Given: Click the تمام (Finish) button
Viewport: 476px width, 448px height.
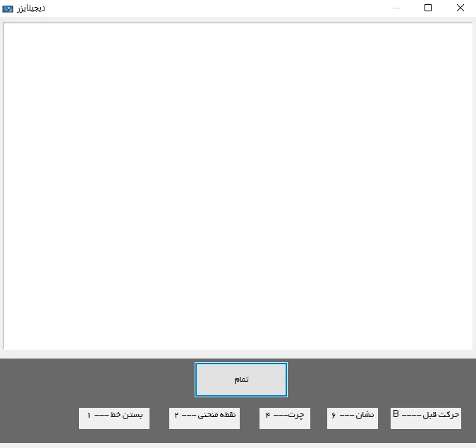Looking at the screenshot, I should tap(241, 380).
